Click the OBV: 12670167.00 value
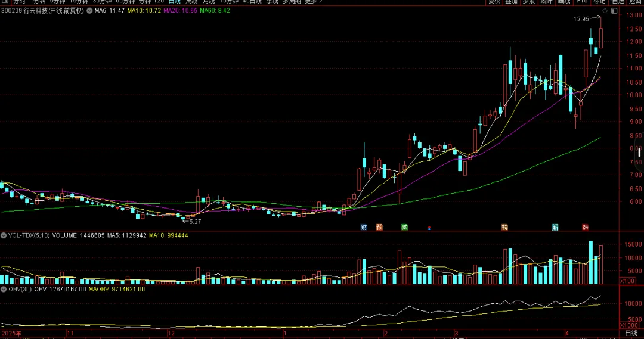Viewport: 644px width, 339px height. click(60, 289)
